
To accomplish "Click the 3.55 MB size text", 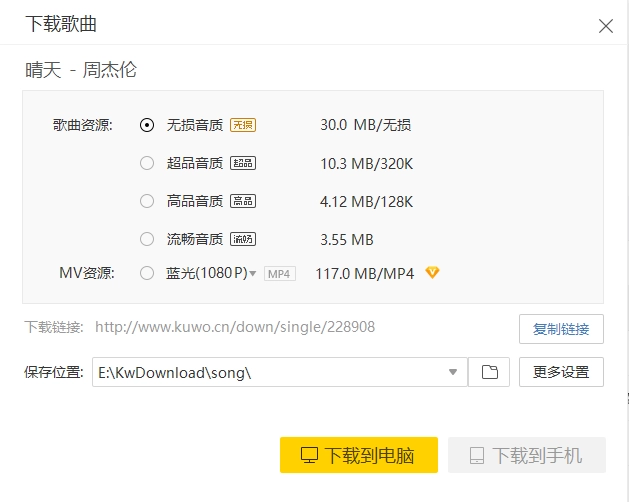I will [x=347, y=240].
